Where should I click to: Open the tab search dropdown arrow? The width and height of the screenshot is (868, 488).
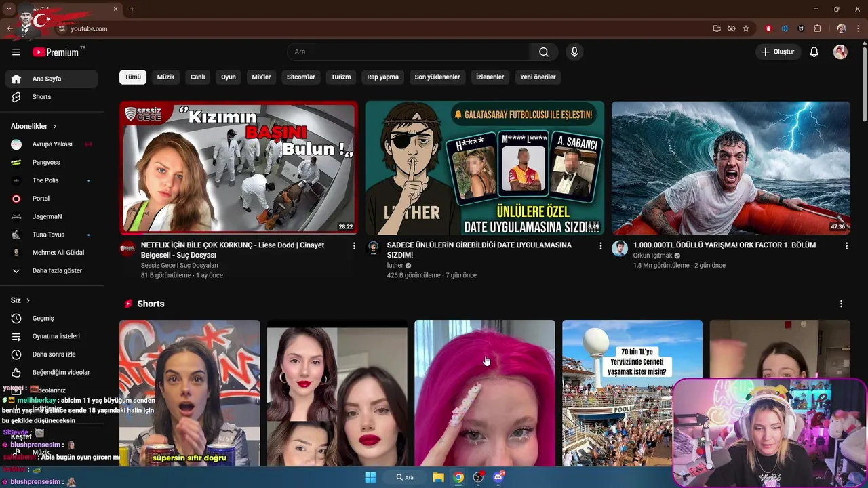[x=9, y=9]
